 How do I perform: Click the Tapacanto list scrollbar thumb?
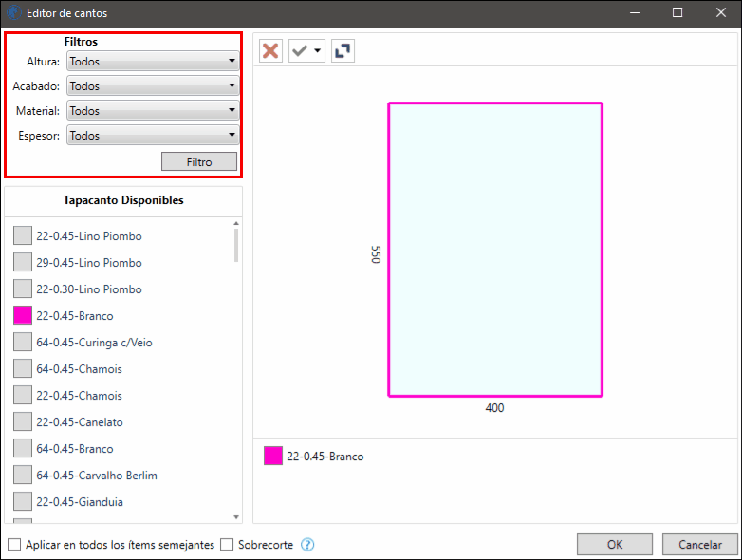(236, 245)
